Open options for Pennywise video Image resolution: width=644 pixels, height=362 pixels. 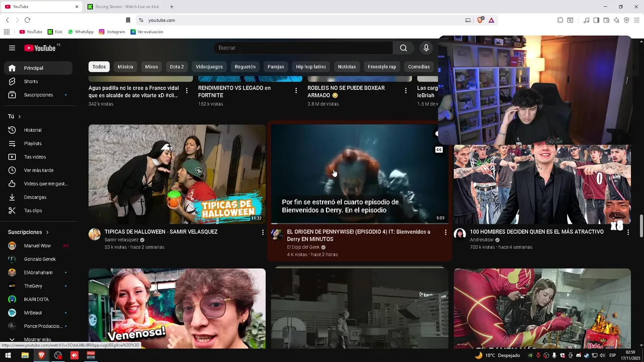445,232
